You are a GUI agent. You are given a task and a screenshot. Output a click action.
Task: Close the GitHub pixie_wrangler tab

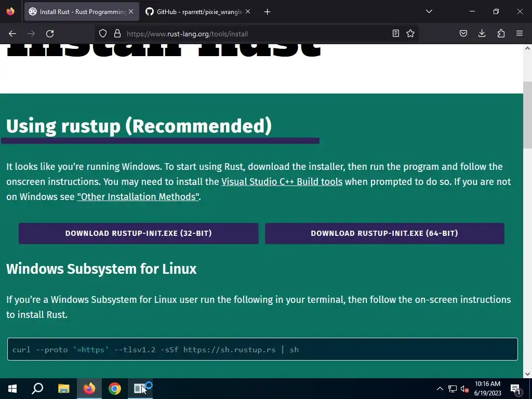click(248, 11)
